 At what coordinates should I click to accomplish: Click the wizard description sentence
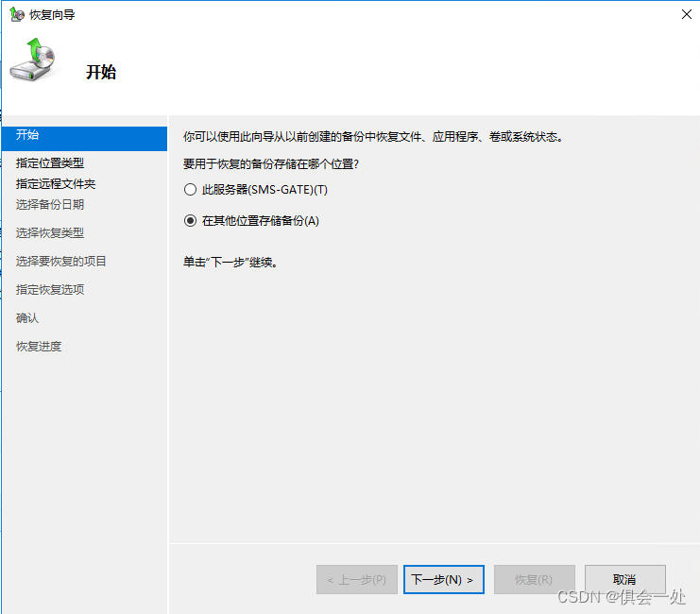373,137
